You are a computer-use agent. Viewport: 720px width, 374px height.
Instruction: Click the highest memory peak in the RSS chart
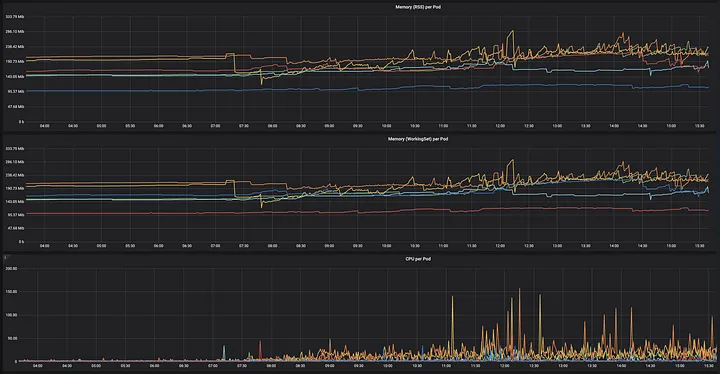point(512,31)
